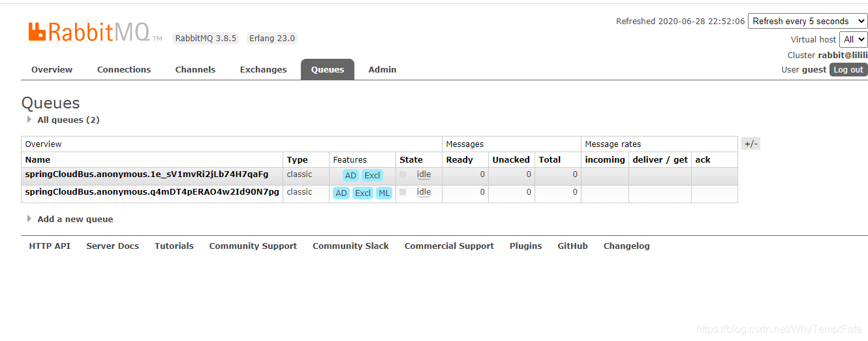The height and width of the screenshot is (341, 868).
Task: Open the Server Docs link
Action: click(x=112, y=246)
